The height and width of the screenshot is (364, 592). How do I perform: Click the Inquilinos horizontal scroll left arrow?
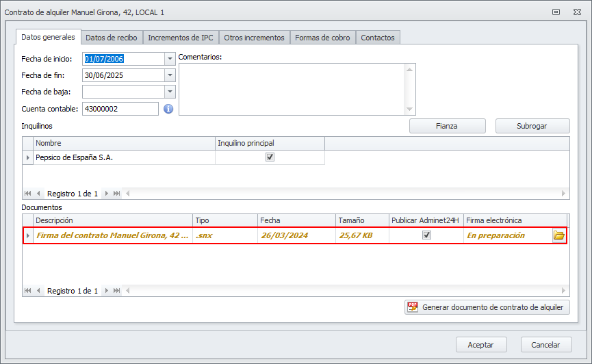pos(127,194)
